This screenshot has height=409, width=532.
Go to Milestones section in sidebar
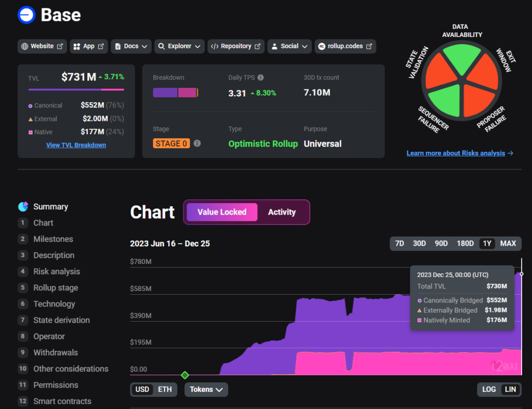54,239
